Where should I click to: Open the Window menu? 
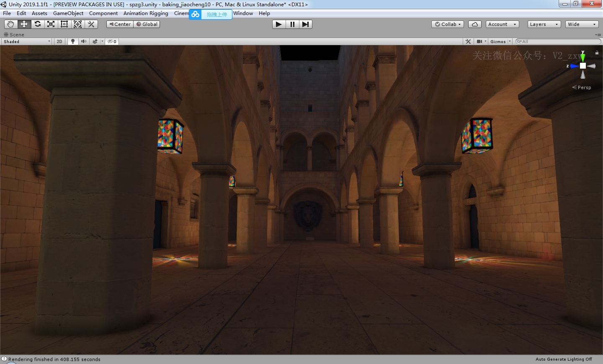coord(243,13)
